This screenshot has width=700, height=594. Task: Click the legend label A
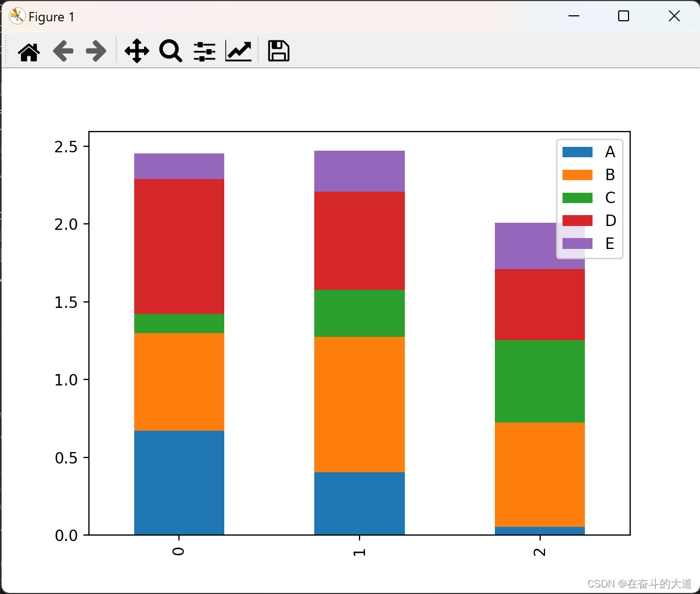[610, 152]
